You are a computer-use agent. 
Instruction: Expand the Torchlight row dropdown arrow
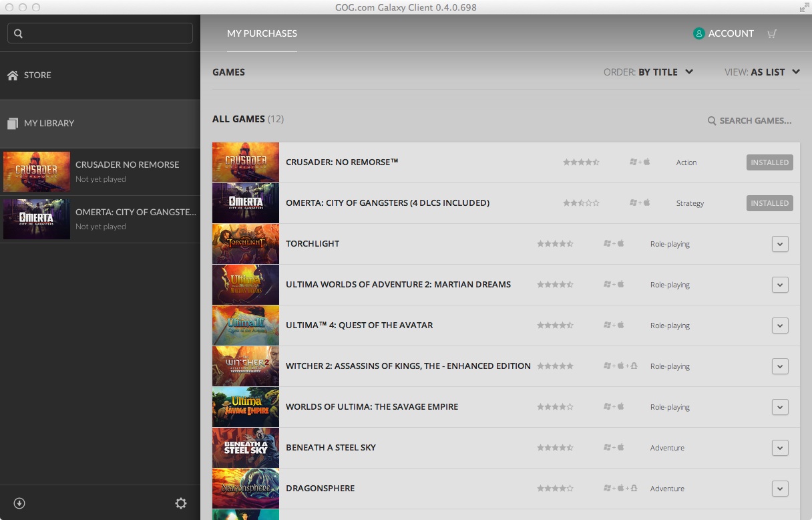click(x=780, y=244)
